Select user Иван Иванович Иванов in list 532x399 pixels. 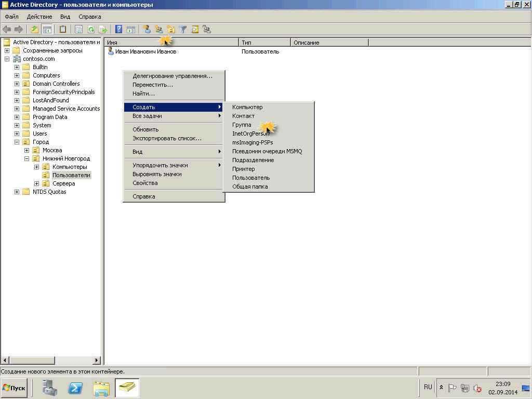145,51
